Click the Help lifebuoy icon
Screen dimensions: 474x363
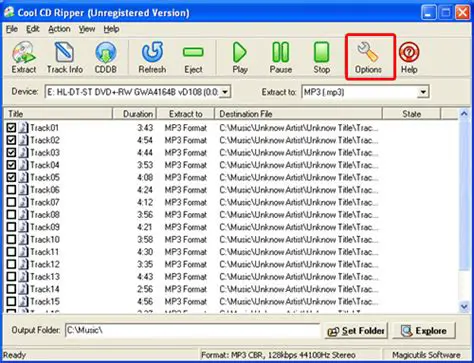click(409, 57)
